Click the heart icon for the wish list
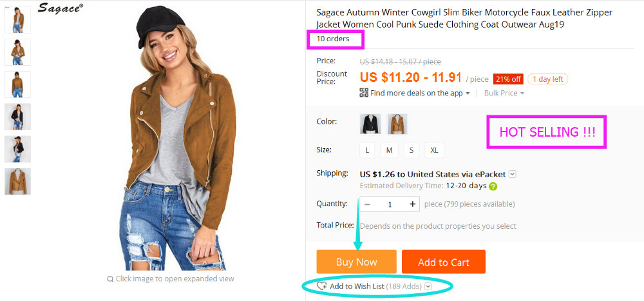This screenshot has height=301, width=644. click(x=322, y=286)
